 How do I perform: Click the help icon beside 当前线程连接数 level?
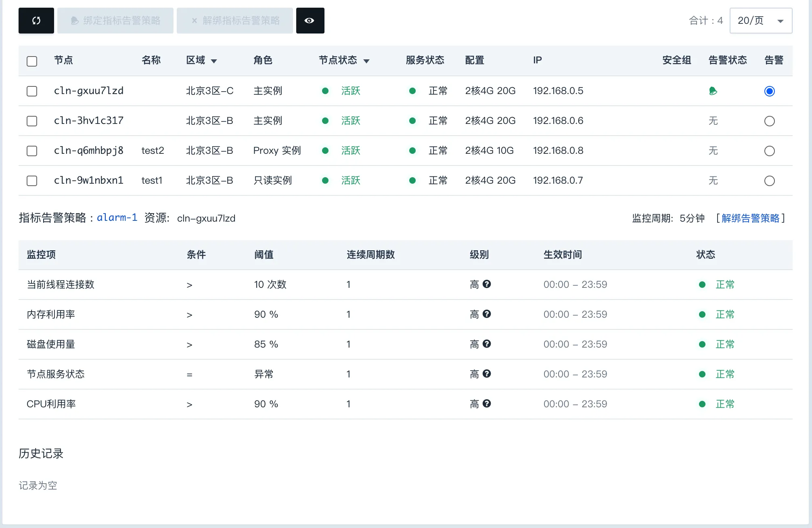pyautogui.click(x=487, y=284)
